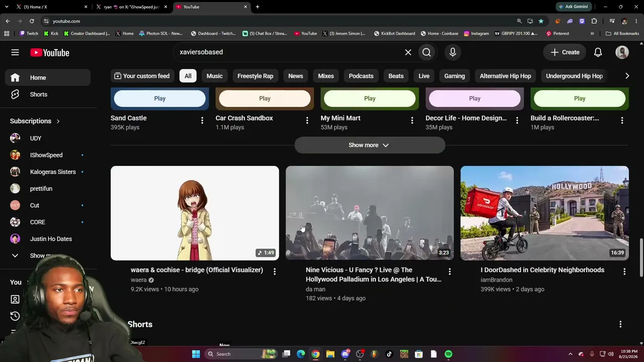644x362 pixels.
Task: Open options menu for Sand Castle game
Action: pyautogui.click(x=202, y=121)
